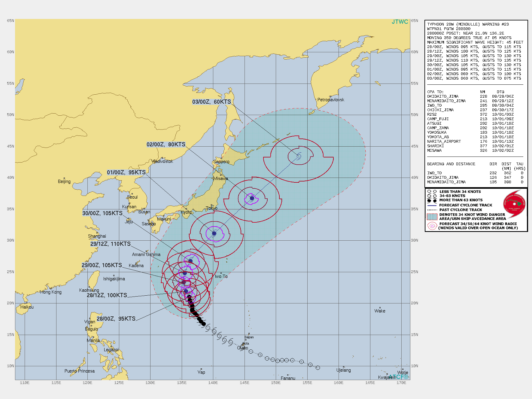
Task: Click the Vladivostok label on the map
Action: pyautogui.click(x=163, y=161)
